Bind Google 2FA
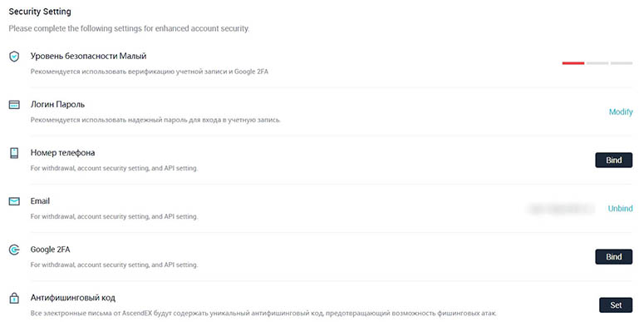 (x=613, y=257)
